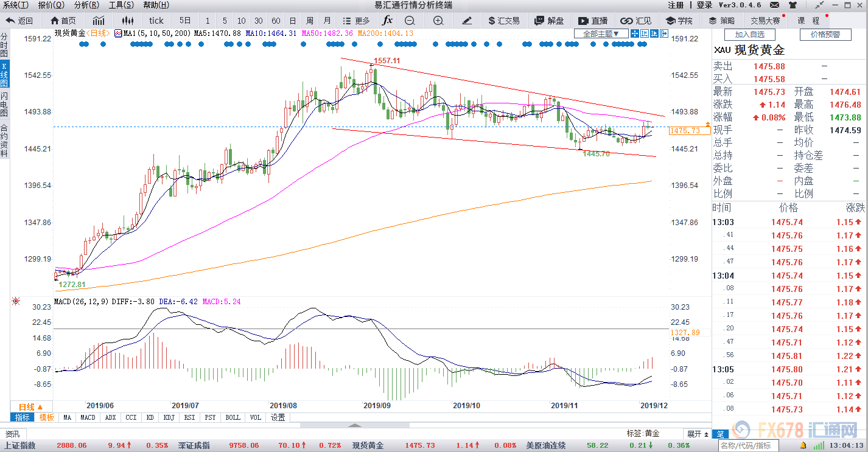Go to 首页 home button
The width and height of the screenshot is (868, 452).
65,21
